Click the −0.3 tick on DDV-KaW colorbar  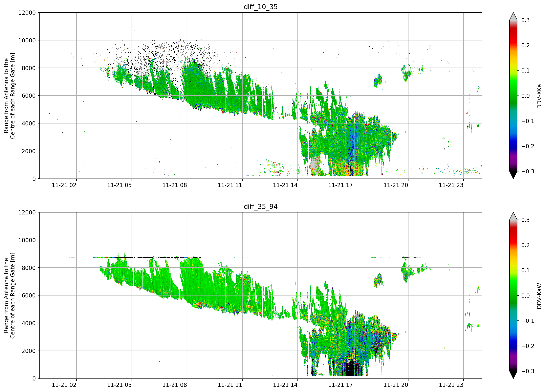pyautogui.click(x=528, y=371)
